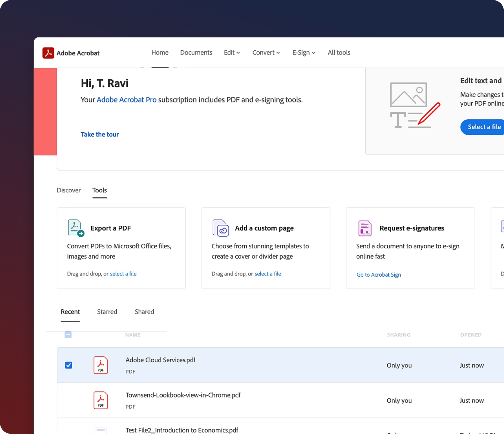Click the Edit text and images illustration

[x=415, y=105]
